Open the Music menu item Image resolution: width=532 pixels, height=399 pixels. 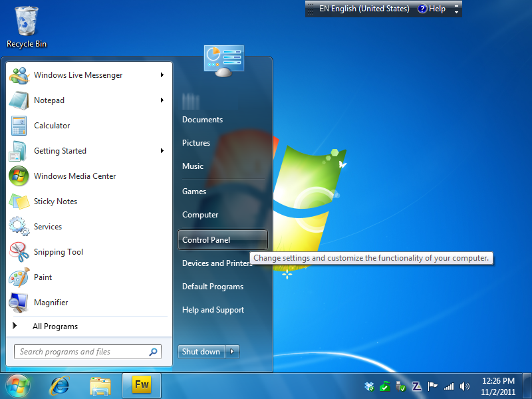193,166
